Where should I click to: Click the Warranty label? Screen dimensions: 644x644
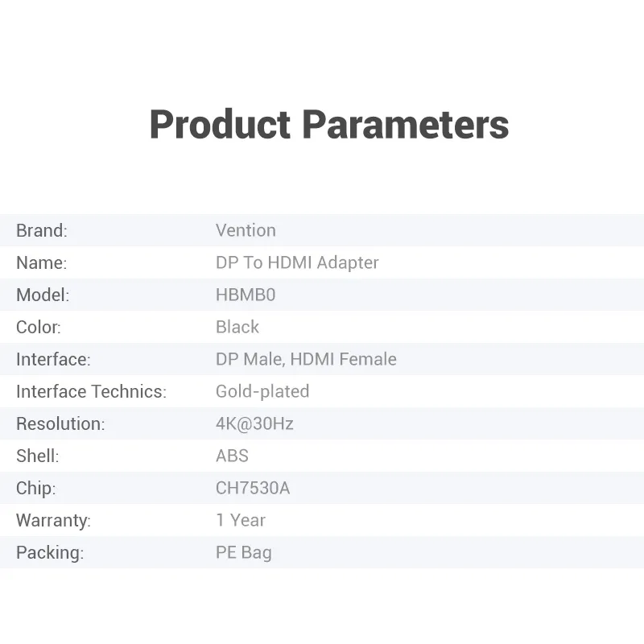click(x=53, y=520)
